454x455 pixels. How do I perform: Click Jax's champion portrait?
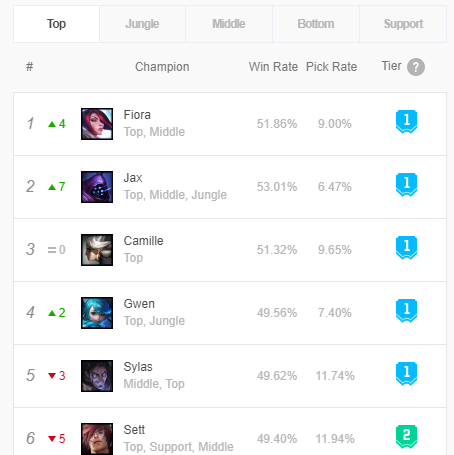pyautogui.click(x=97, y=187)
